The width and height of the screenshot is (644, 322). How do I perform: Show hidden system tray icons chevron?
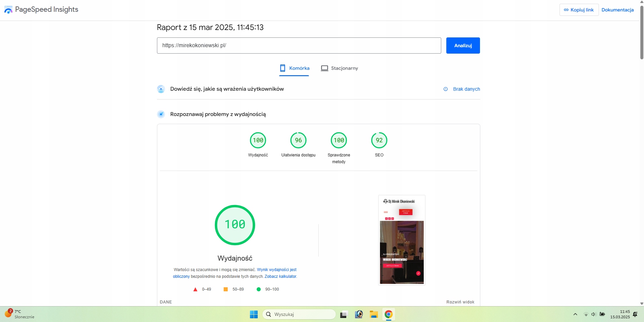pos(575,315)
